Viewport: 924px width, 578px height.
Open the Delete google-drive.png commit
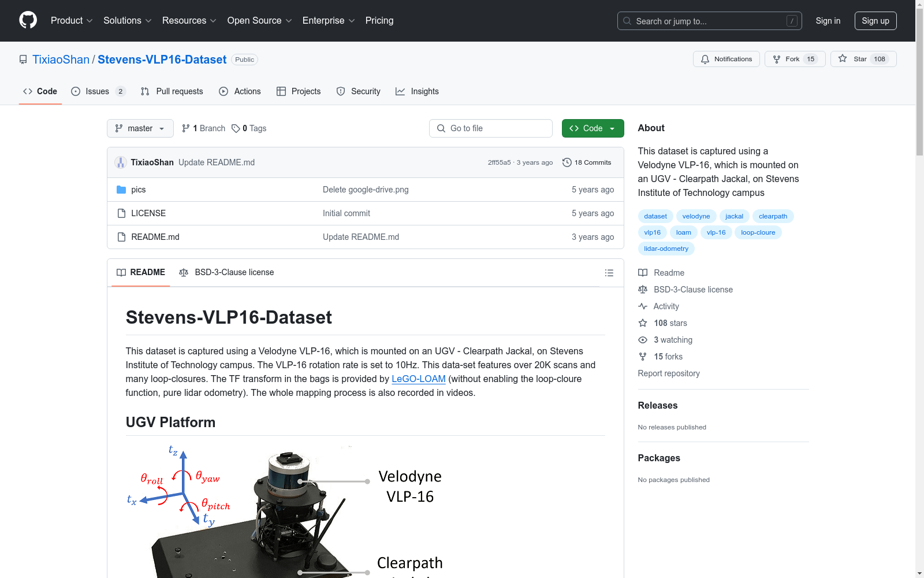[366, 190]
